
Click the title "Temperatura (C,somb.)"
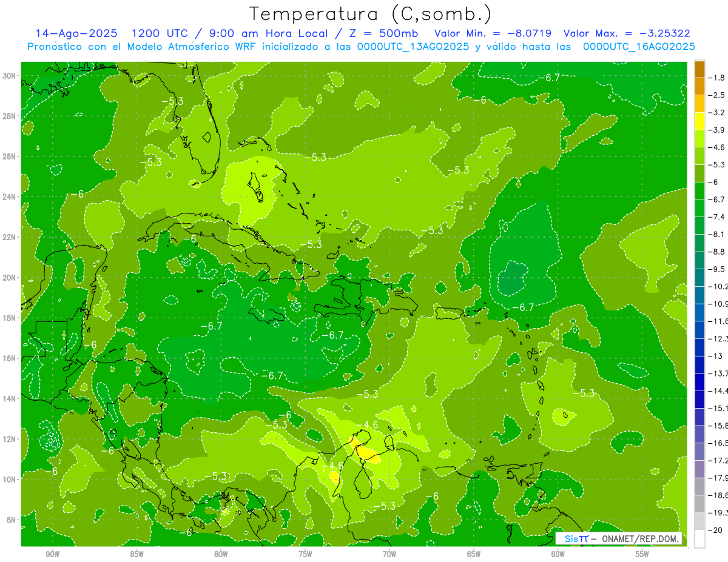pyautogui.click(x=370, y=14)
